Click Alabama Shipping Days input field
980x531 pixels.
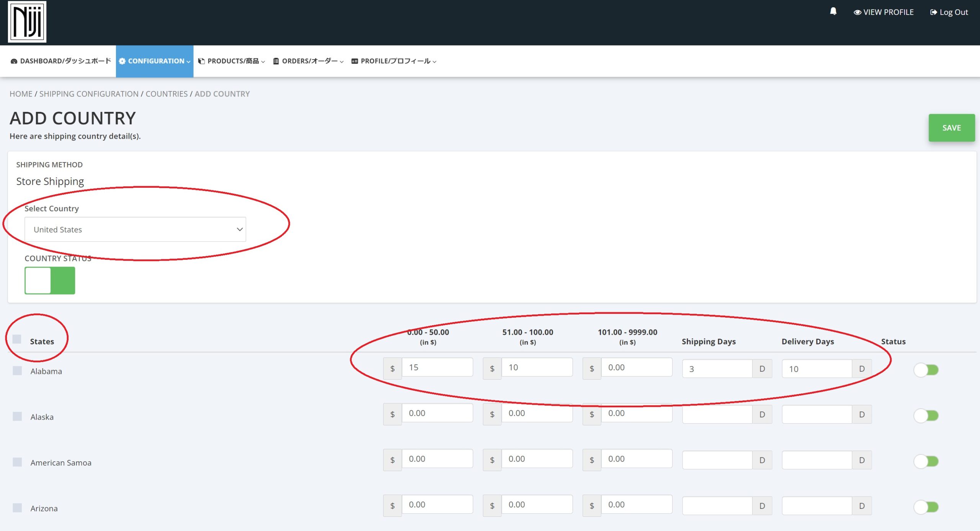point(717,369)
